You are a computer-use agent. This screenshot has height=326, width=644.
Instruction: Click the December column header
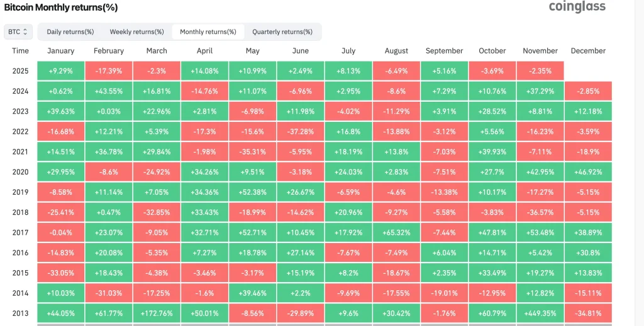tap(588, 51)
